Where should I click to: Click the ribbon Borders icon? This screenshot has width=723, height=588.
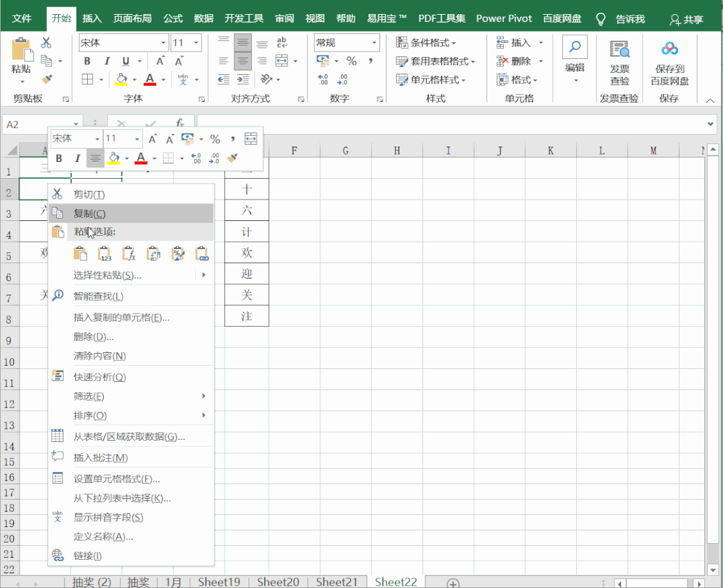tap(87, 79)
